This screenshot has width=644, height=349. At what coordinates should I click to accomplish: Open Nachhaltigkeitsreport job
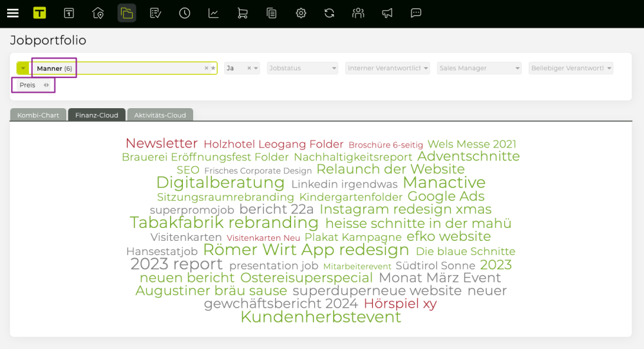tap(353, 157)
